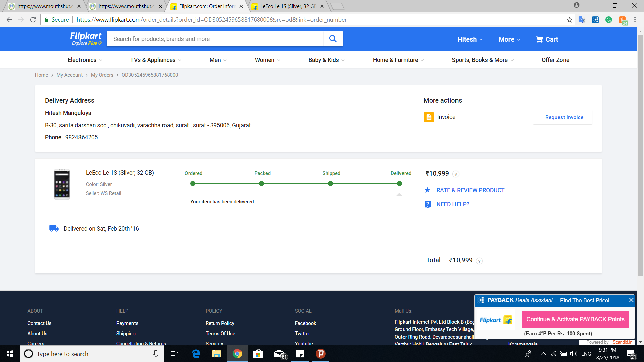Viewport: 644px width, 362px height.
Task: Expand the Men category menu
Action: click(x=218, y=60)
